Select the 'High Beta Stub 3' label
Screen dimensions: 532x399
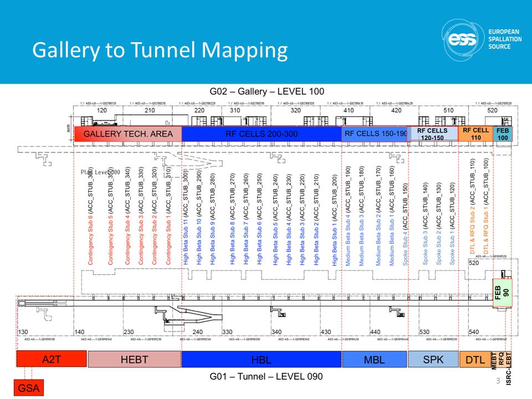pos(302,243)
